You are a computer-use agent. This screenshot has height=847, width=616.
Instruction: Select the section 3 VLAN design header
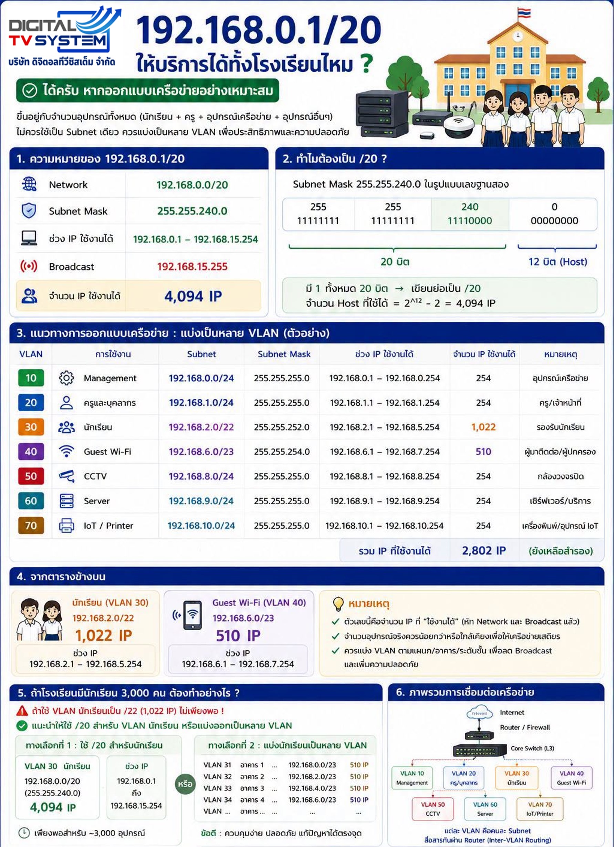[x=307, y=333]
